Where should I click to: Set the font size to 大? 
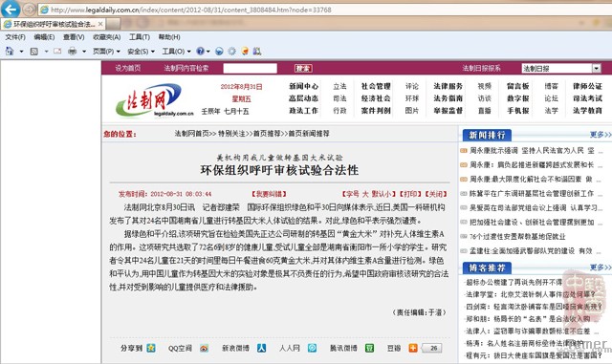point(365,194)
